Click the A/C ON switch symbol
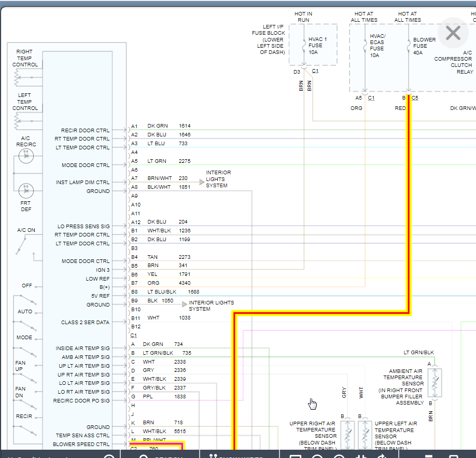This screenshot has width=476, height=458. (x=22, y=245)
